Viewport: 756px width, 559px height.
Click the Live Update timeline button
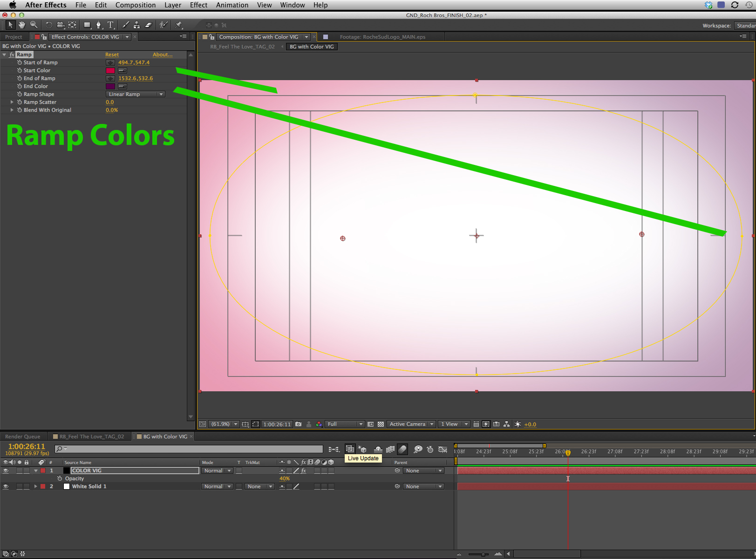click(350, 449)
